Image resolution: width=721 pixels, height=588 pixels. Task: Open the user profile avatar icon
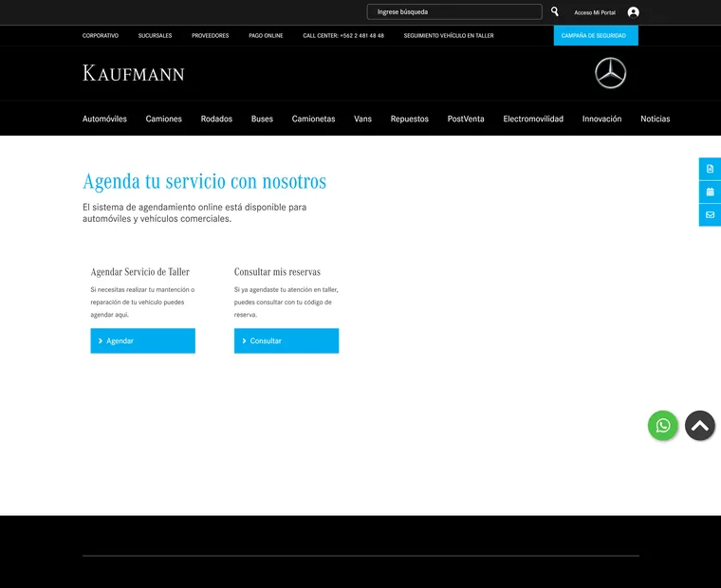click(x=633, y=12)
